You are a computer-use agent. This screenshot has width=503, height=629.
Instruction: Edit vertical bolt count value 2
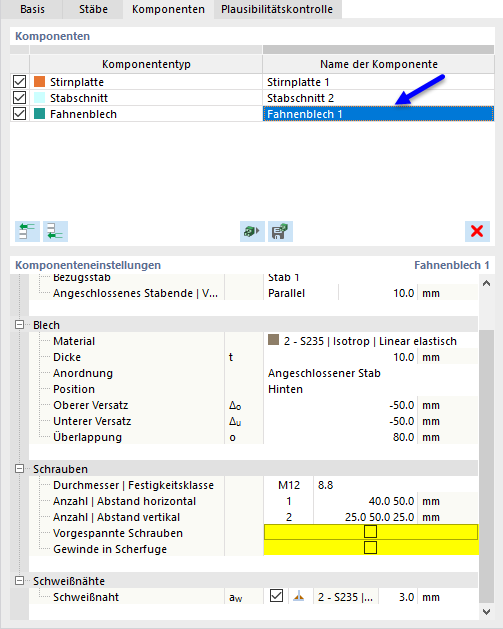click(x=288, y=517)
